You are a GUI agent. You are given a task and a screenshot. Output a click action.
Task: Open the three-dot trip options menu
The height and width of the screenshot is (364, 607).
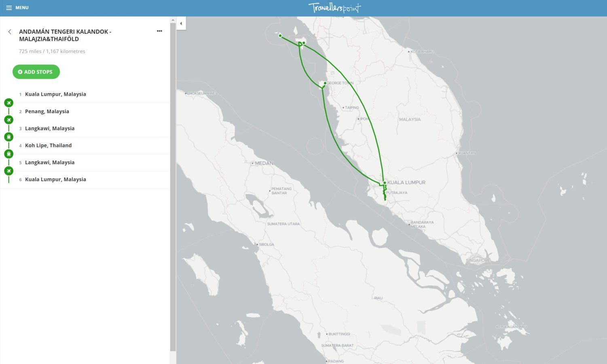[x=159, y=31]
